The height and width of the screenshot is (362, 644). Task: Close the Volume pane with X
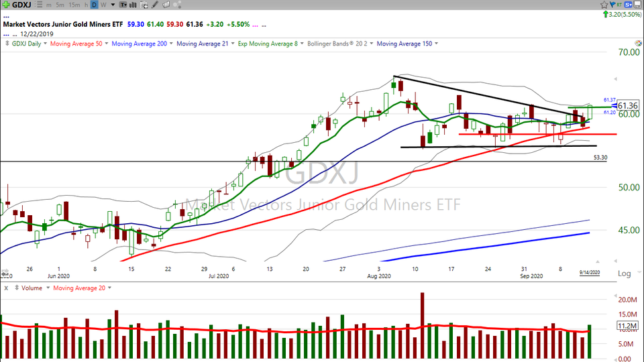pyautogui.click(x=6, y=288)
